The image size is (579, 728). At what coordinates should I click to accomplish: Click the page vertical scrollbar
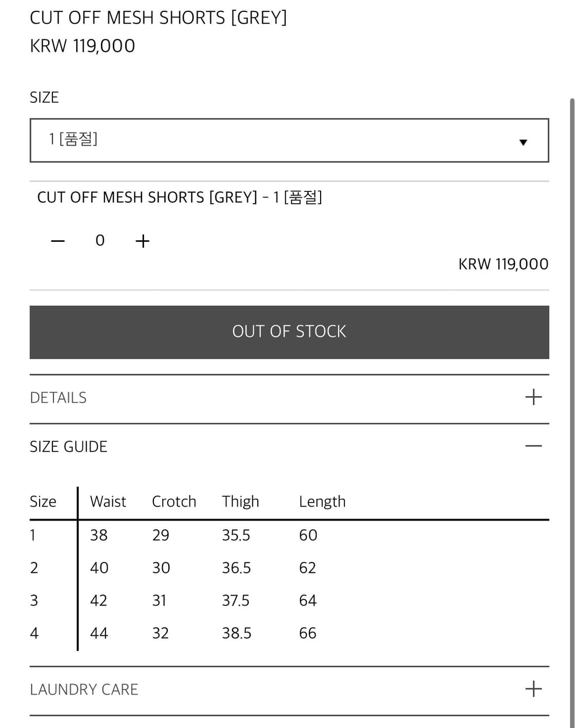coord(572,412)
